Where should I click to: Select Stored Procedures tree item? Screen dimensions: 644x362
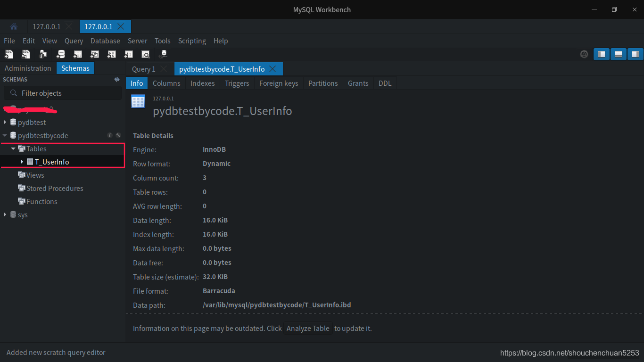click(55, 188)
